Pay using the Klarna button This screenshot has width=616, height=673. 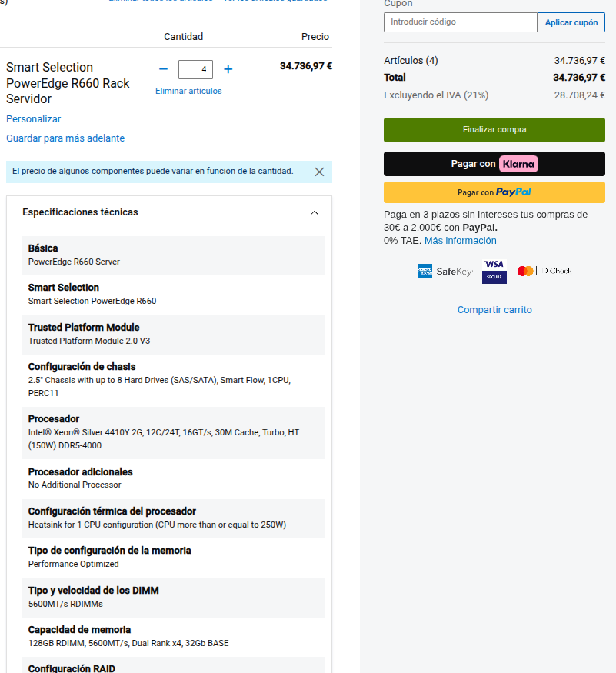[x=494, y=164]
